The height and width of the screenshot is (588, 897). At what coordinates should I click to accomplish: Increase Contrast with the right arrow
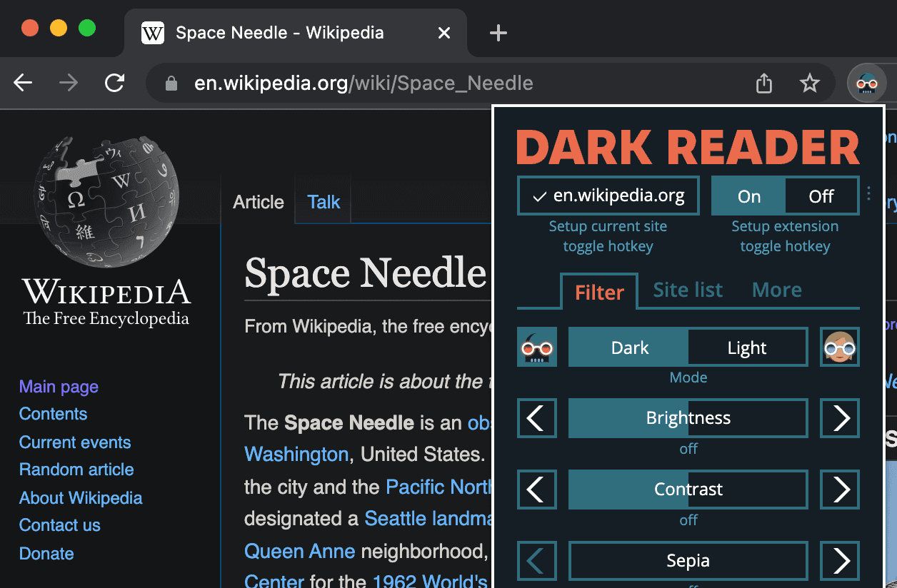(839, 490)
